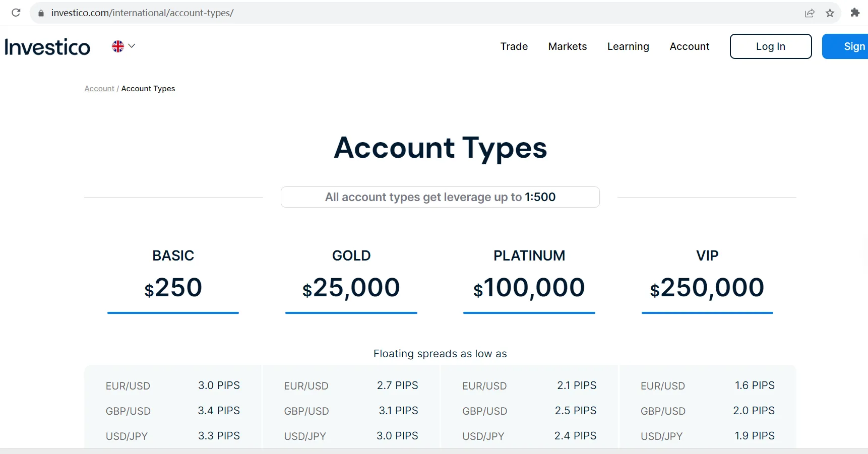The width and height of the screenshot is (868, 454).
Task: Follow the Account breadcrumb link
Action: pyautogui.click(x=99, y=89)
